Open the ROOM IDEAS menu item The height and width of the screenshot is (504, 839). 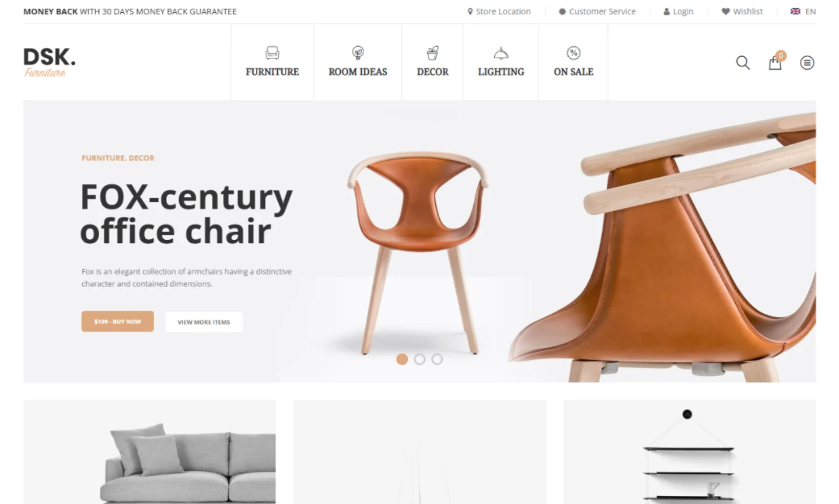[x=358, y=72]
